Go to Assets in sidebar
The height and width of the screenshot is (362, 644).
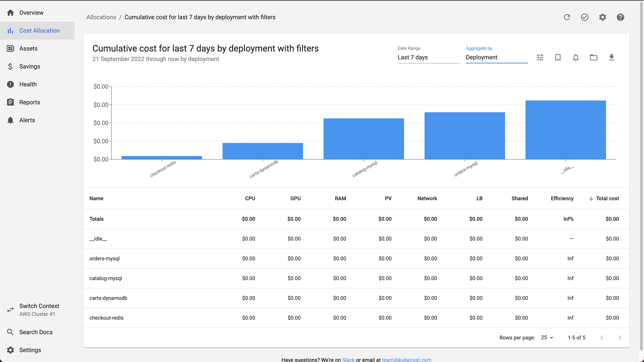pyautogui.click(x=28, y=49)
